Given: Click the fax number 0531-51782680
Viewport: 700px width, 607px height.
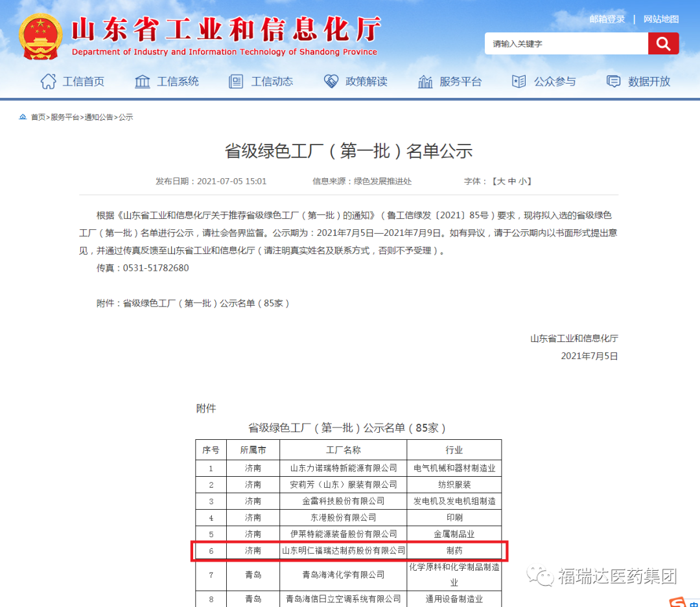Looking at the screenshot, I should 156,268.
